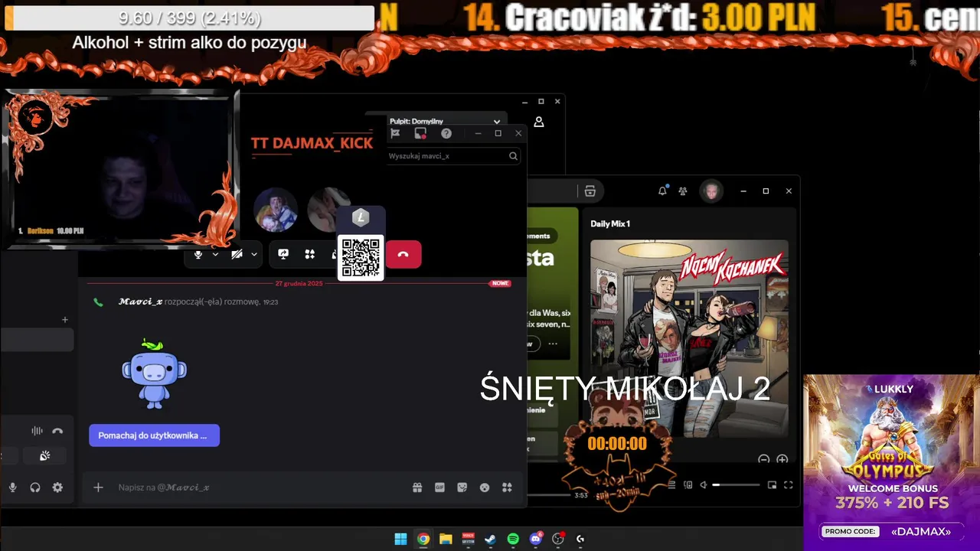Turn on camera in Discord call
The image size is (980, 551).
(237, 254)
